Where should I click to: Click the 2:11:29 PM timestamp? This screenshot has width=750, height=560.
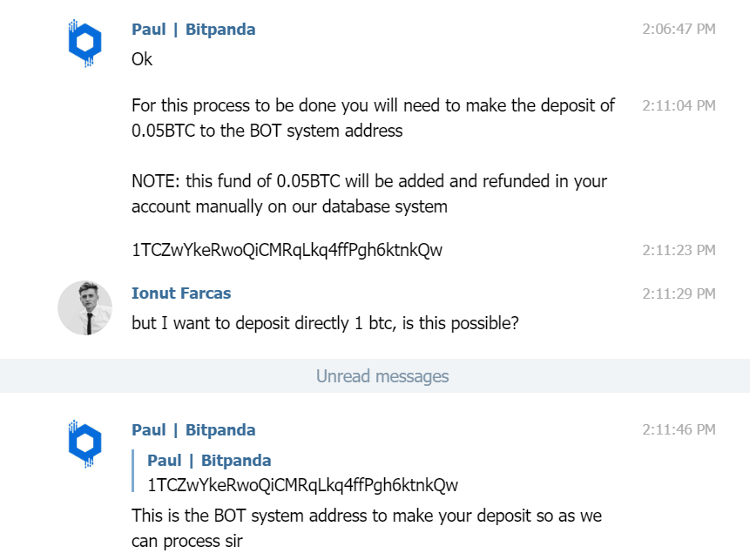(679, 293)
